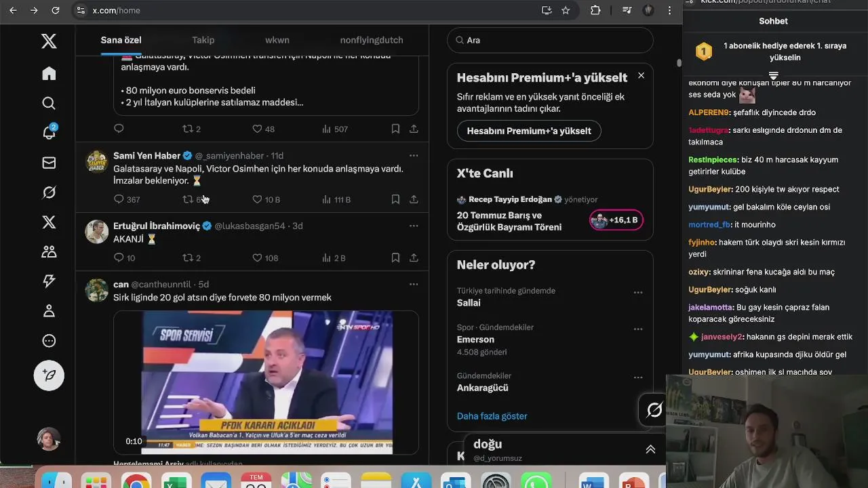Viewport: 868px width, 488px height.
Task: Join live +16,1 B listeners button
Action: click(616, 220)
